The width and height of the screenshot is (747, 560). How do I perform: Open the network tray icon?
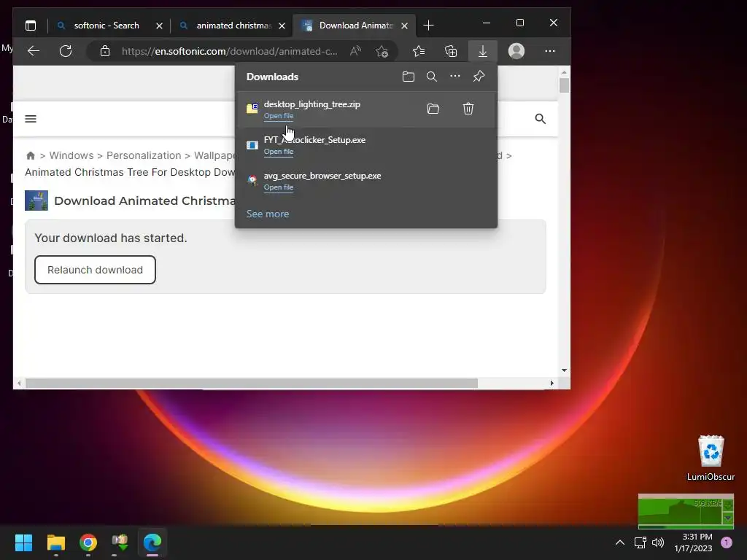(640, 542)
